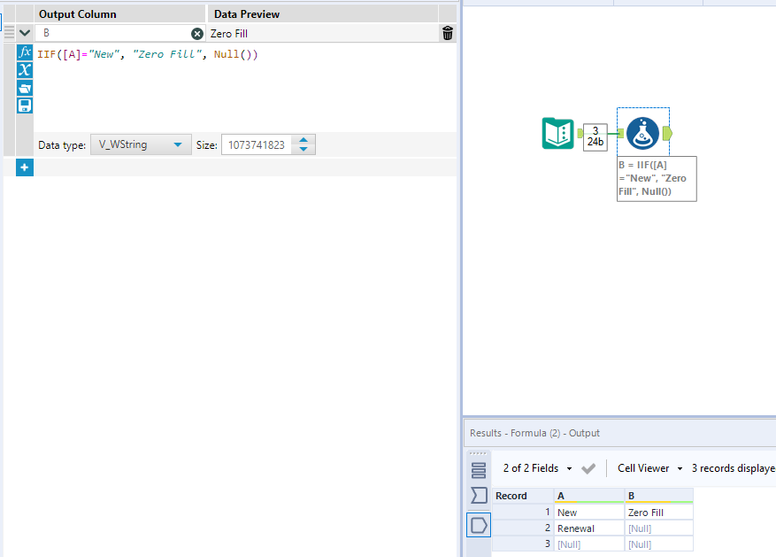
Task: Select the Results panel drag grip dots
Action: click(x=478, y=454)
